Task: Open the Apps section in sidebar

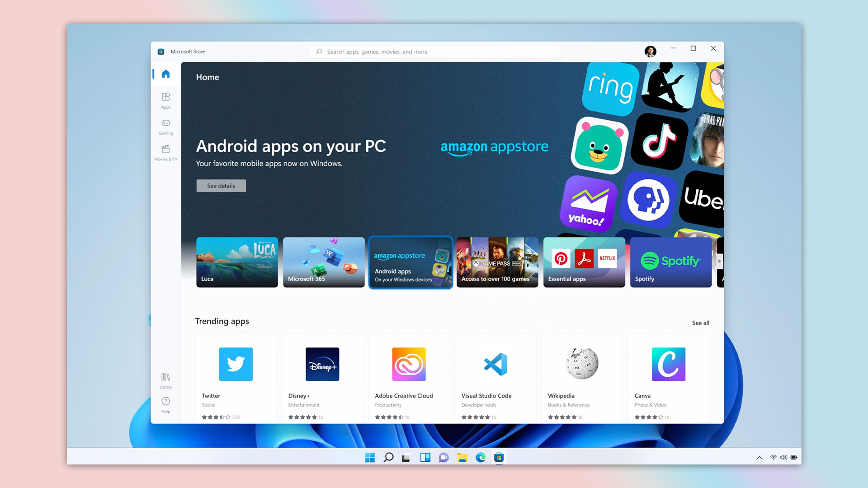Action: 165,100
